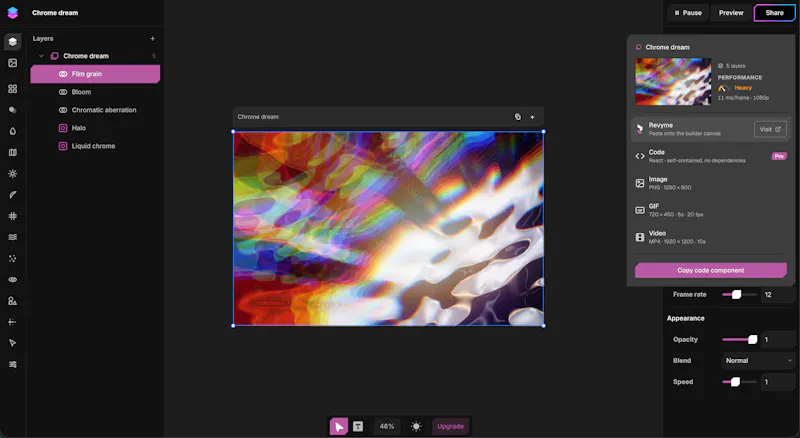Click the Appearance section heading
Viewport: 800px width, 438px height.
click(x=685, y=319)
